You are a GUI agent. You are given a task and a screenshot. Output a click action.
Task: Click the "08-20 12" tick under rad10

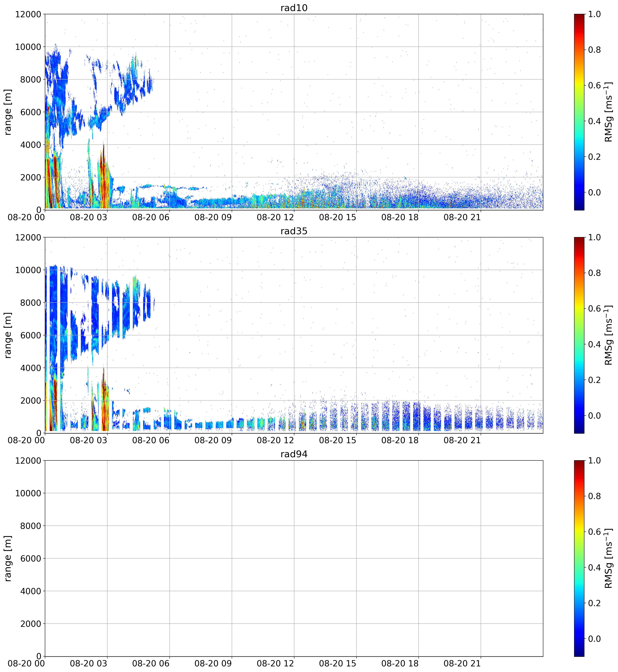pos(275,217)
